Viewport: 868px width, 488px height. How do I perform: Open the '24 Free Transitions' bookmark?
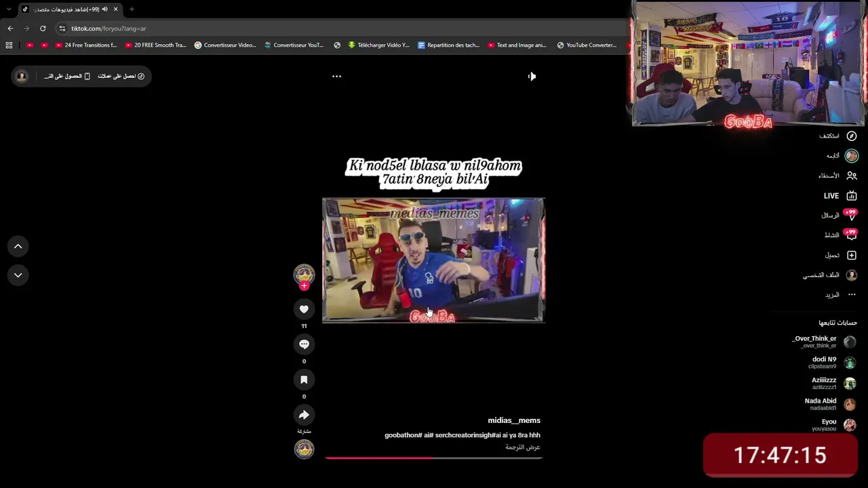86,45
